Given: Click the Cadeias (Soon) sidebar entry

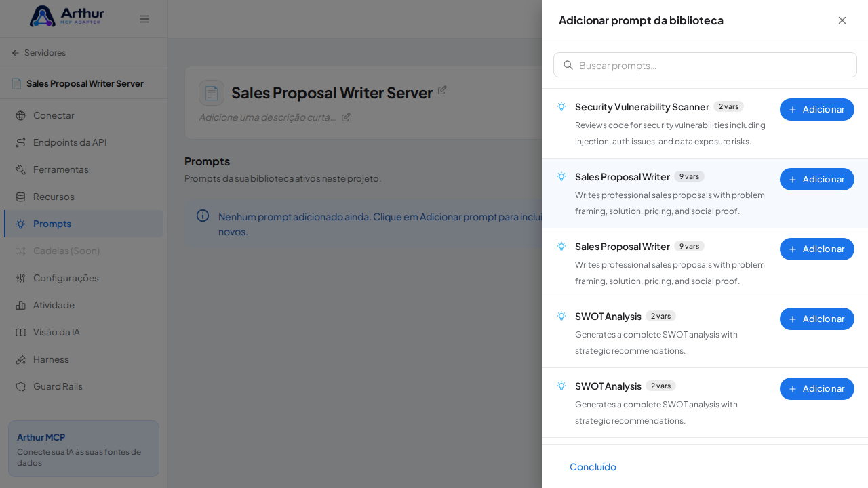Looking at the screenshot, I should (83, 251).
